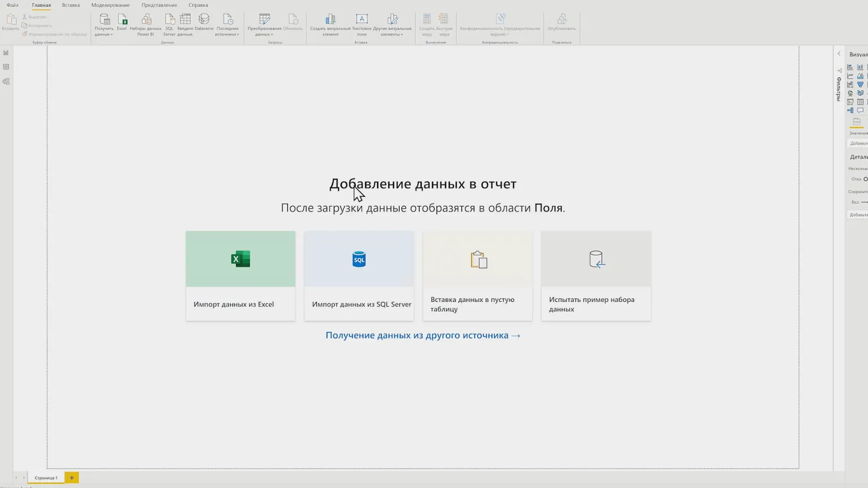Open the Моделирование ribbon tab
Viewport: 868px width, 488px height.
110,5
